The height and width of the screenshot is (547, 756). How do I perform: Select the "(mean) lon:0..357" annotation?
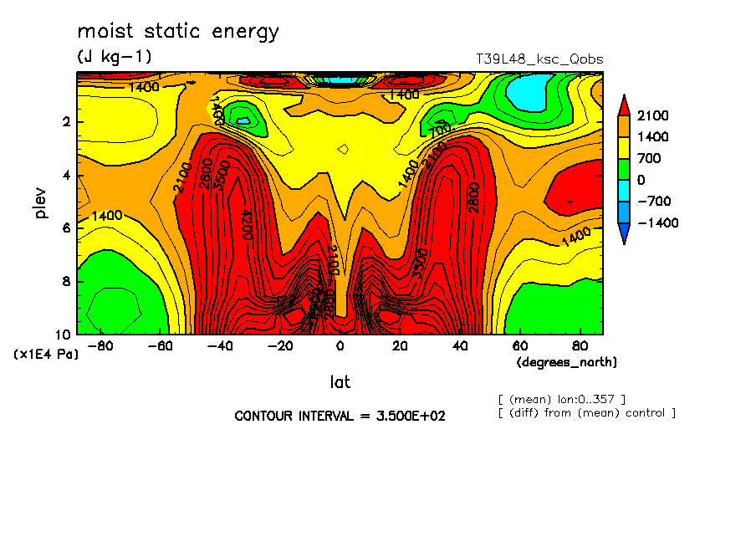(561, 399)
